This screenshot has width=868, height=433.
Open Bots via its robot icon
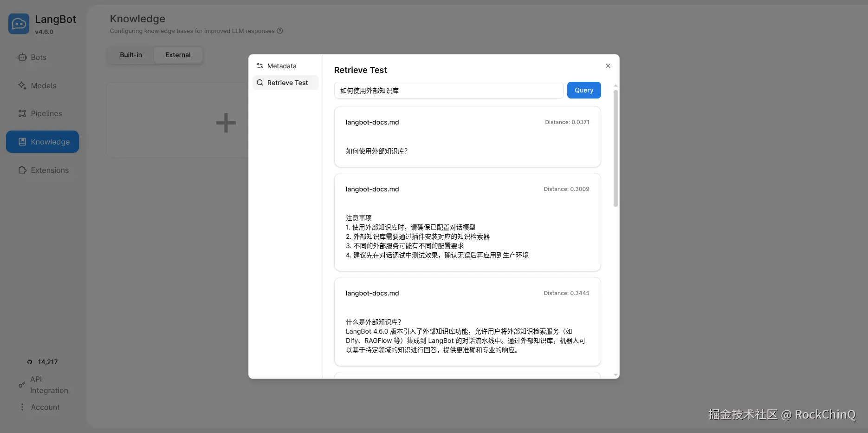tap(22, 57)
